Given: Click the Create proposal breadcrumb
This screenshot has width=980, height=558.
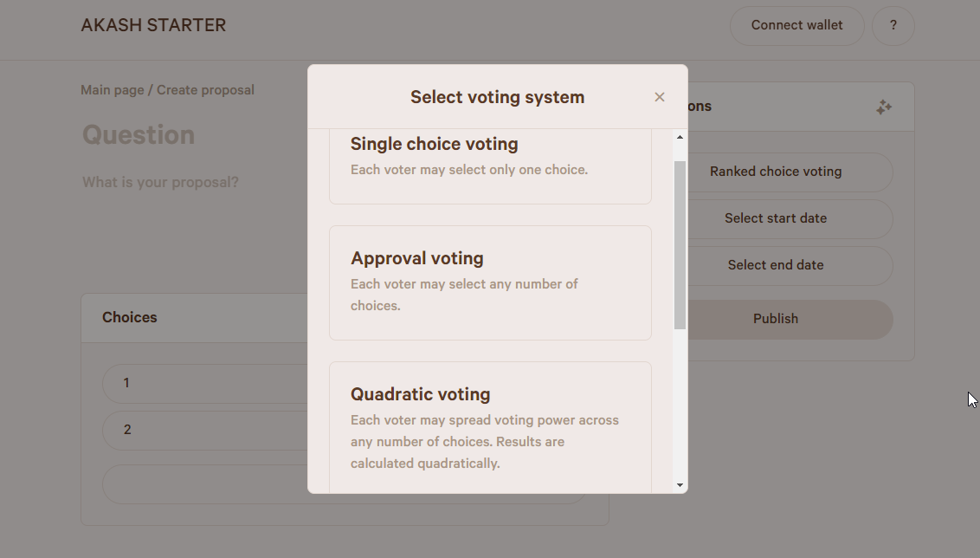Looking at the screenshot, I should coord(205,90).
